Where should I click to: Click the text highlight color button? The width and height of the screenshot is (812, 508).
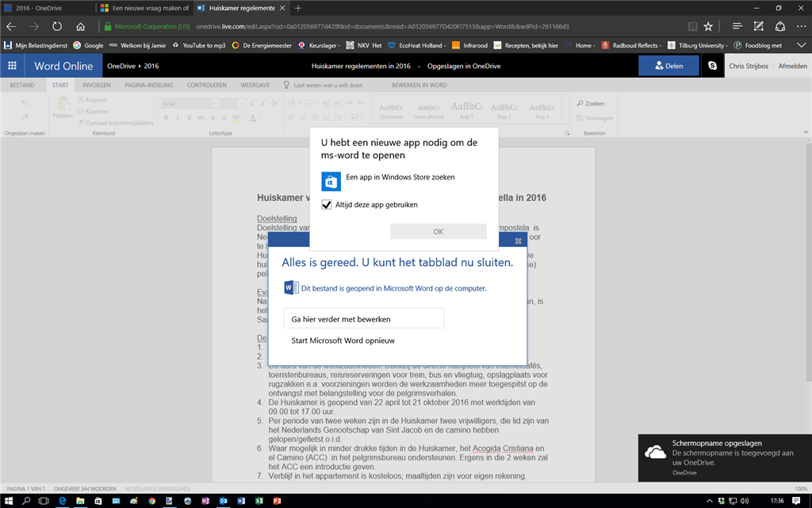coord(236,117)
